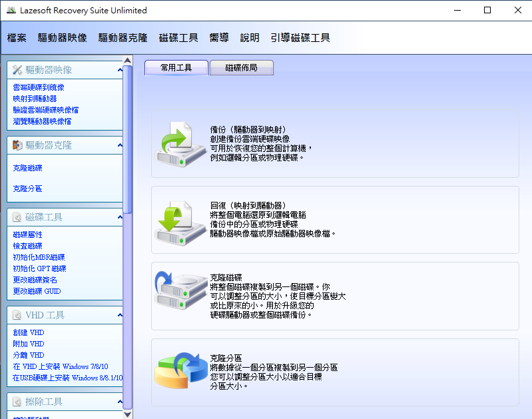The height and width of the screenshot is (419, 532).
Task: Click the Lazesoft app icon in title bar
Action: tap(11, 10)
